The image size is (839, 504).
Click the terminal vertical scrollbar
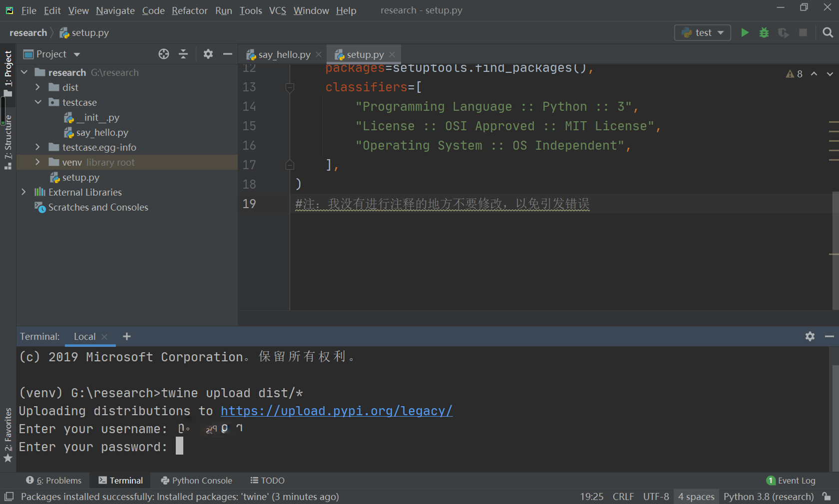835,419
